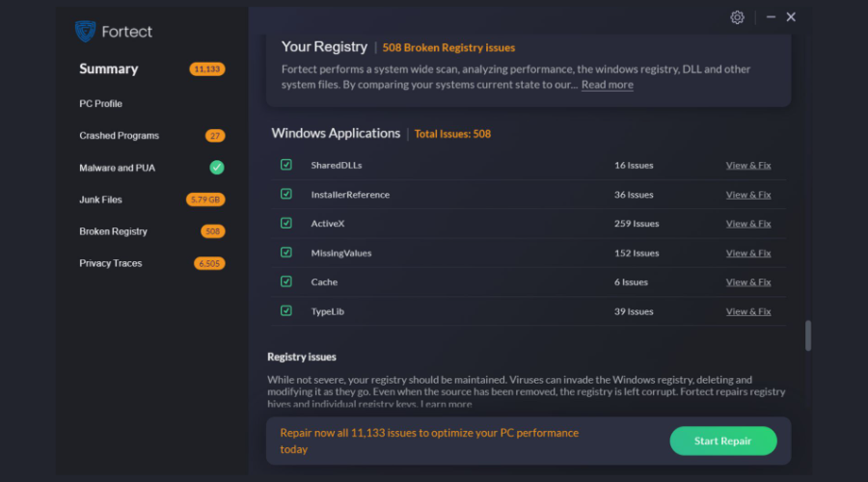Click View & Fix for Cache
The image size is (868, 482).
747,282
